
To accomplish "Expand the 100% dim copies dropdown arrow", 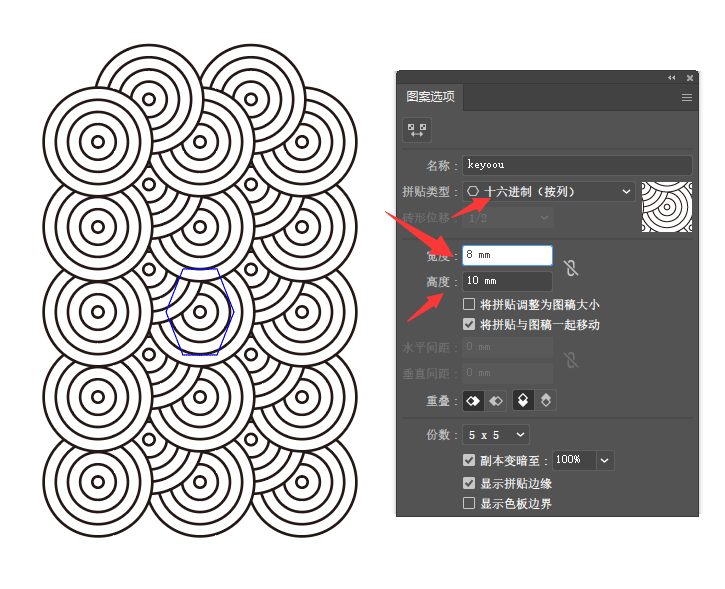I will pyautogui.click(x=605, y=461).
